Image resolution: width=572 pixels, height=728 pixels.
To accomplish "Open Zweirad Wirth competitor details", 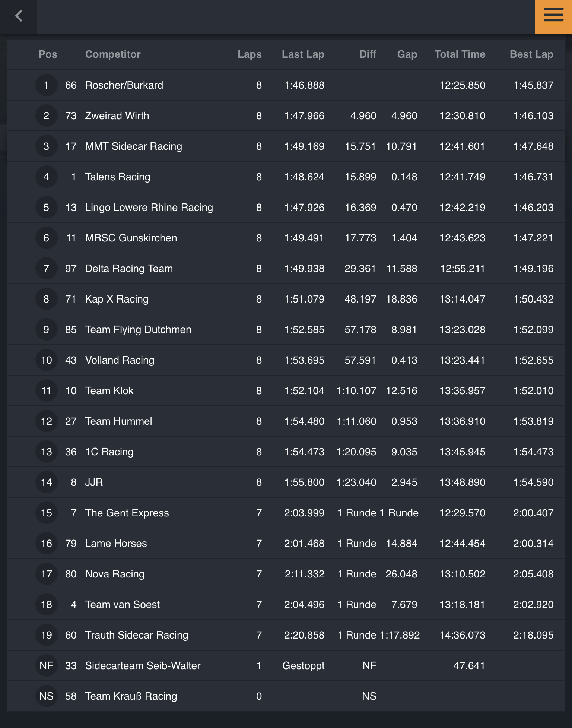I will point(117,116).
